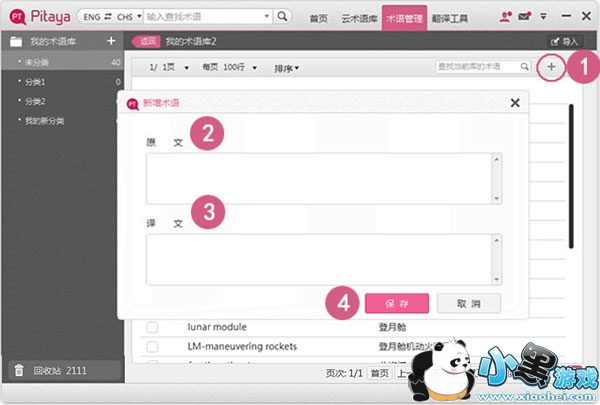Go to the 首页 tab
Screen dimensions: 600x405
pyautogui.click(x=318, y=18)
